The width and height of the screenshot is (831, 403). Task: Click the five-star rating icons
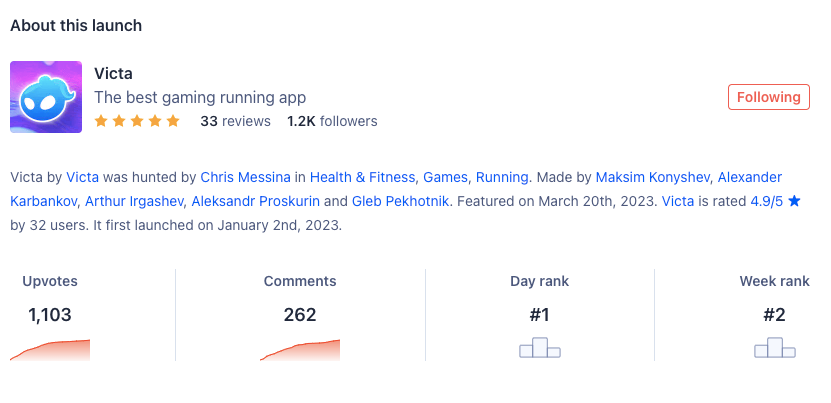pyautogui.click(x=137, y=121)
